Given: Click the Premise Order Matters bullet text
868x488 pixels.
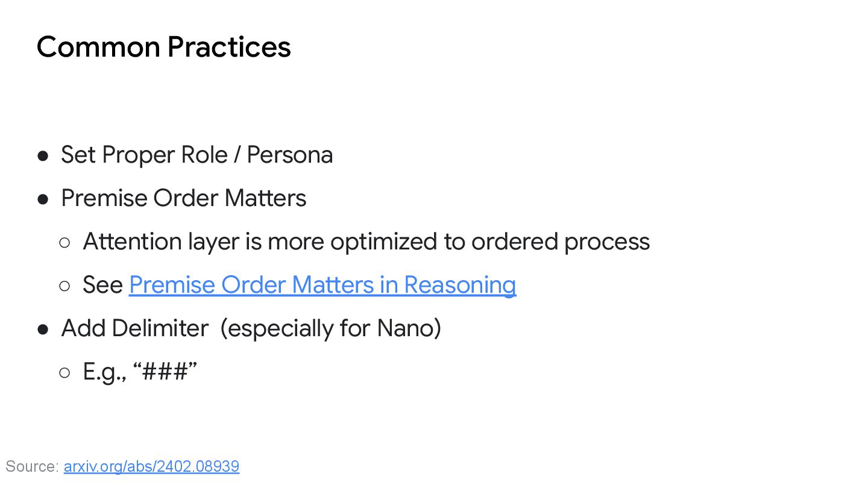Looking at the screenshot, I should click(183, 198).
